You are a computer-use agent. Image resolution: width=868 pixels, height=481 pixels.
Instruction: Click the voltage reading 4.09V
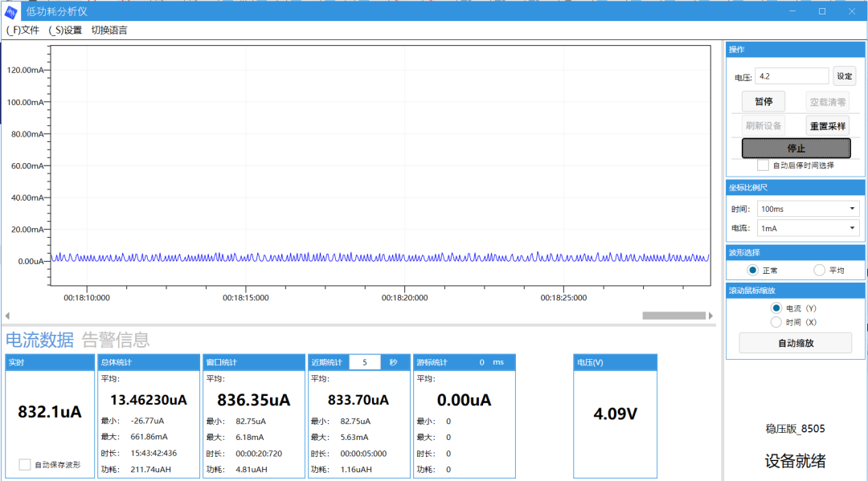[615, 414]
